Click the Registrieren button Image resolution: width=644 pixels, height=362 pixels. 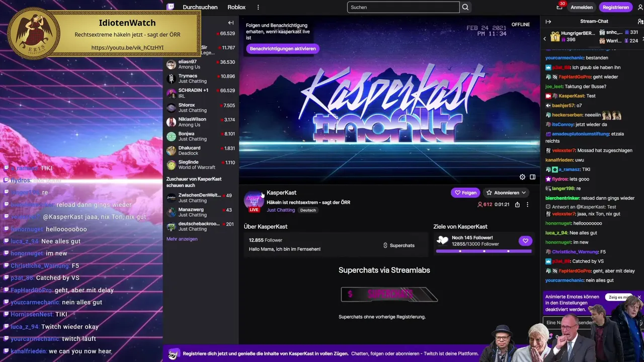(x=616, y=7)
